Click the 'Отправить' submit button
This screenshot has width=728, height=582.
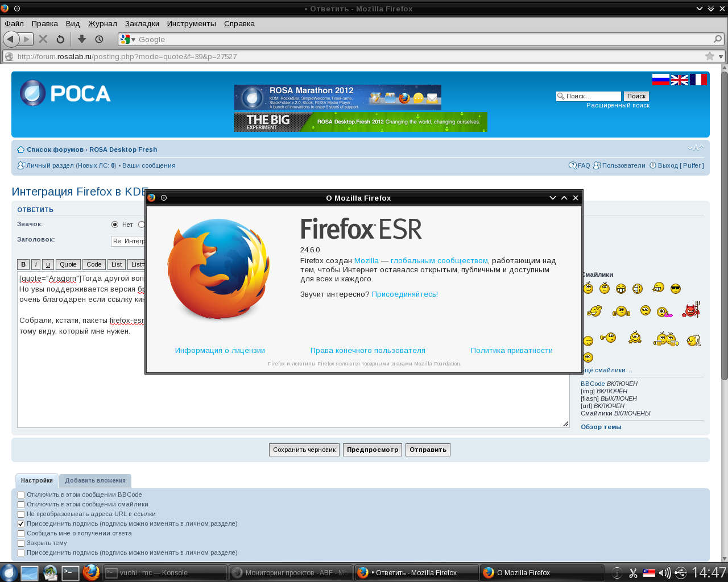[x=428, y=450]
